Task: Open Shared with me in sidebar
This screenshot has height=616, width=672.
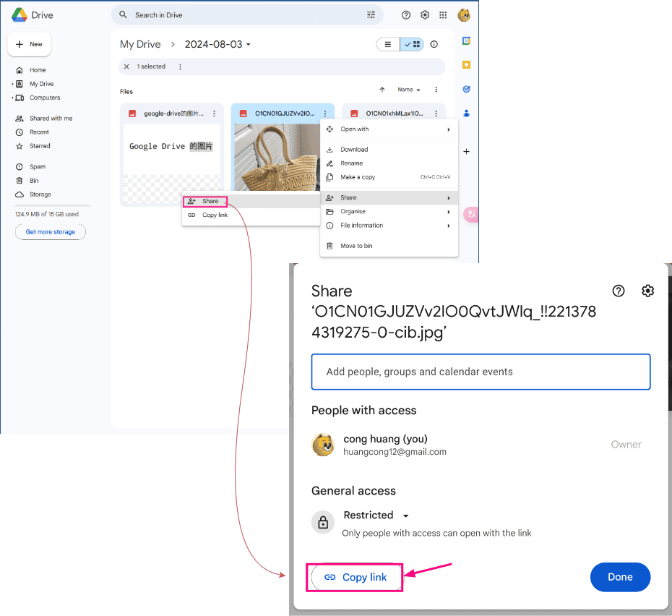Action: point(51,119)
